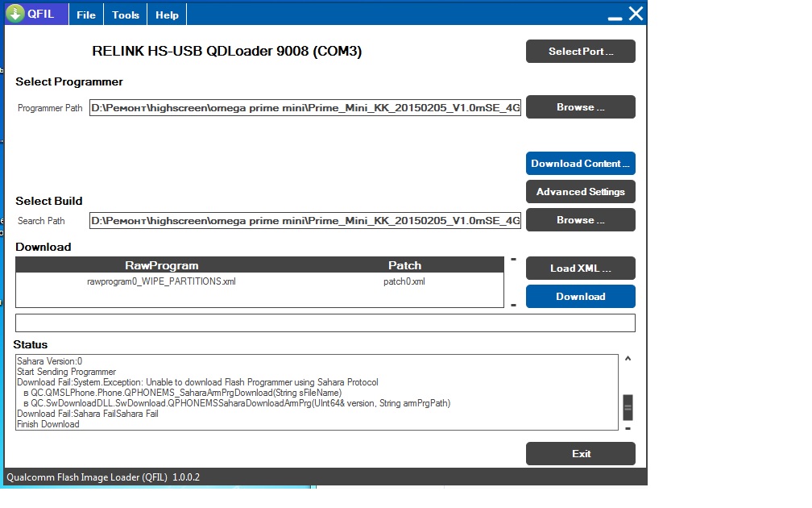Click the Search Path input field
This screenshot has width=812, height=508.
(x=305, y=221)
